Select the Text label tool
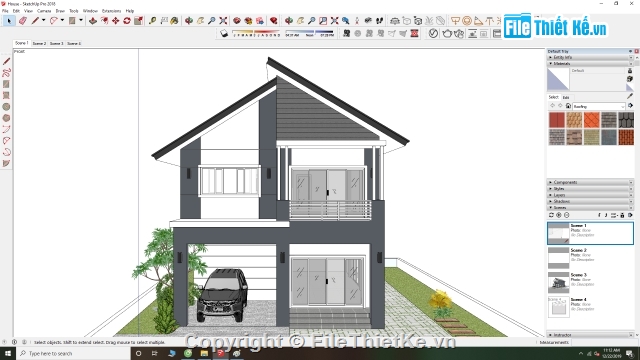Image resolution: width=640 pixels, height=360 pixels. point(164,20)
